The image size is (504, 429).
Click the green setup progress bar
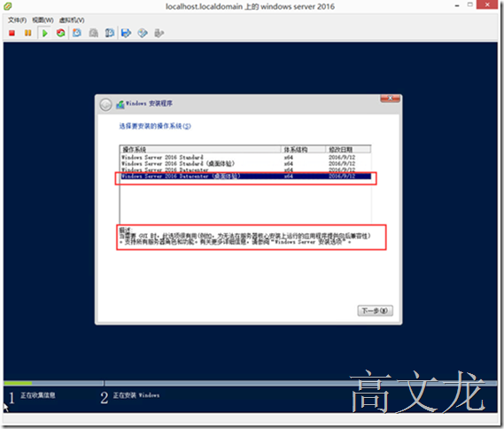click(x=18, y=383)
